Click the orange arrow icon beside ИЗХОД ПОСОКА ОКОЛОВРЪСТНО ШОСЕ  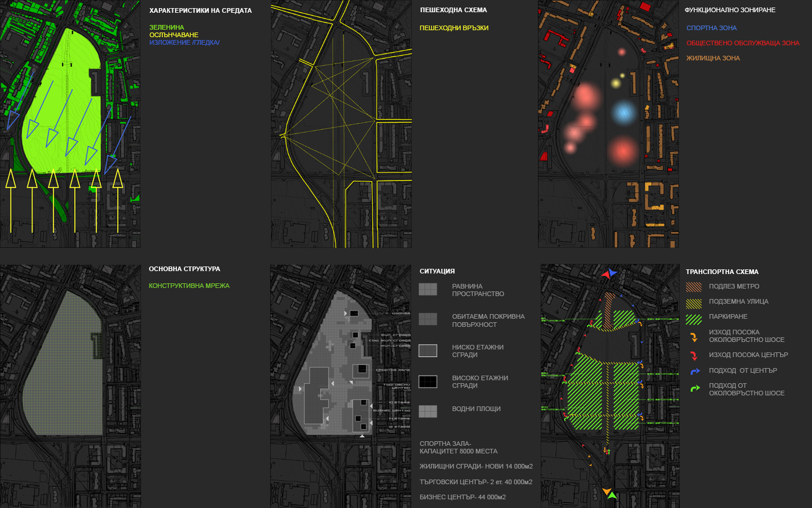click(694, 337)
